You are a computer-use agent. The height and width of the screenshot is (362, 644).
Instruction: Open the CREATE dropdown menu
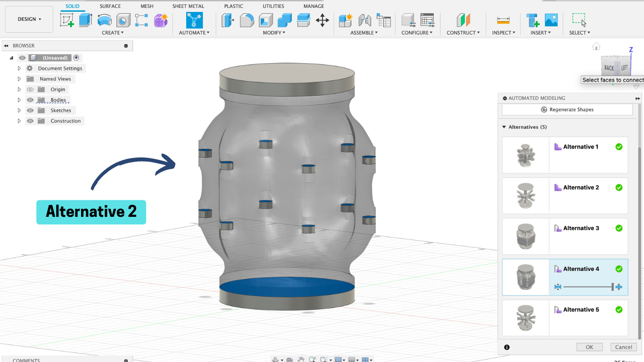(113, 33)
